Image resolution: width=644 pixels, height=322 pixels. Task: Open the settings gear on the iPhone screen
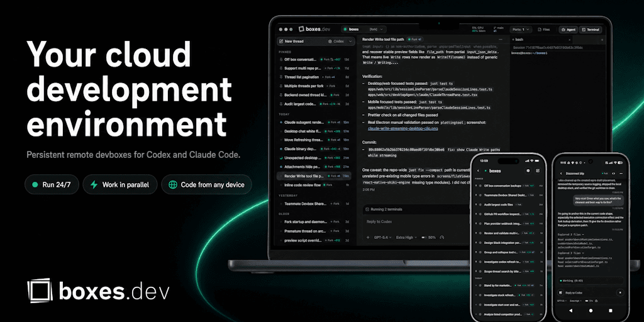[x=528, y=170]
